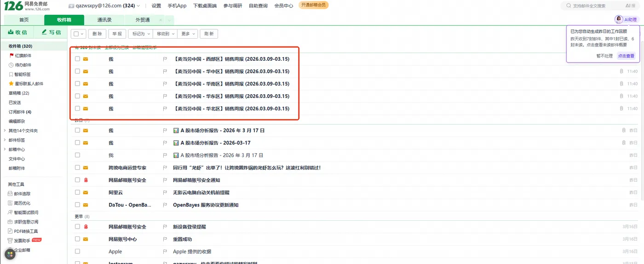Dismiss popup with 暂不处理
The width and height of the screenshot is (644, 264).
click(605, 56)
